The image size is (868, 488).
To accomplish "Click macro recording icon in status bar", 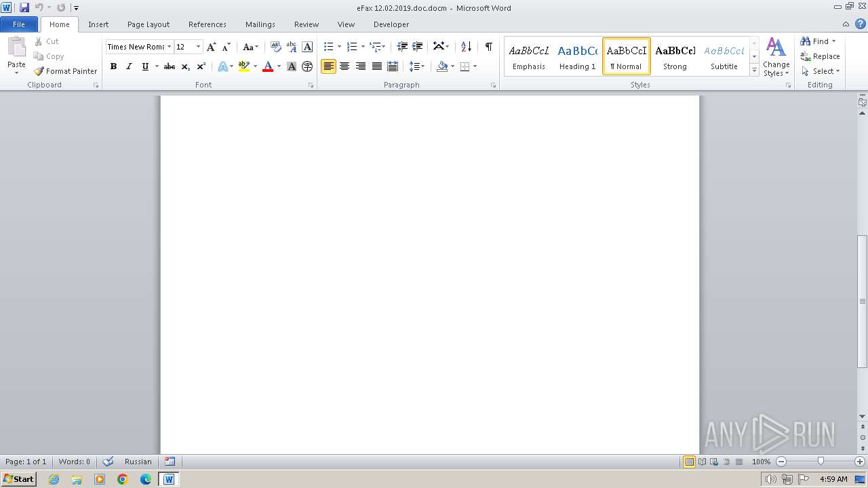I will [x=170, y=462].
